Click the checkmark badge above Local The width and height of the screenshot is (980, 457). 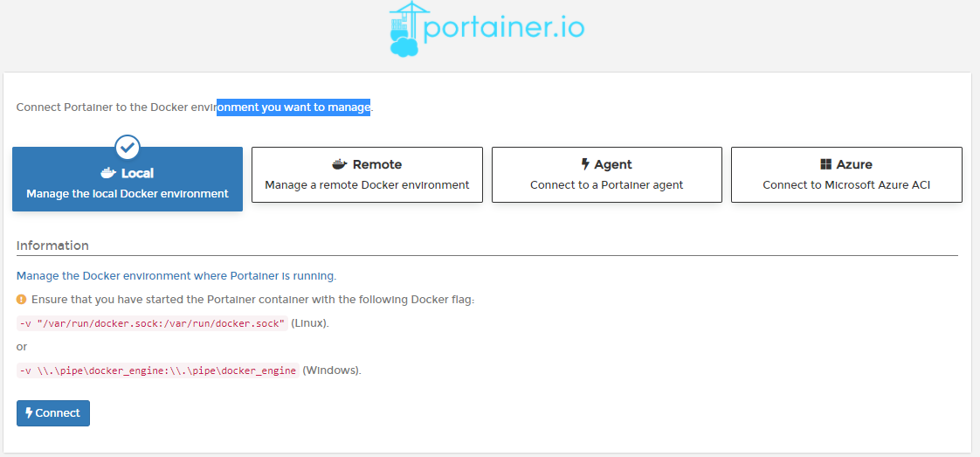128,147
